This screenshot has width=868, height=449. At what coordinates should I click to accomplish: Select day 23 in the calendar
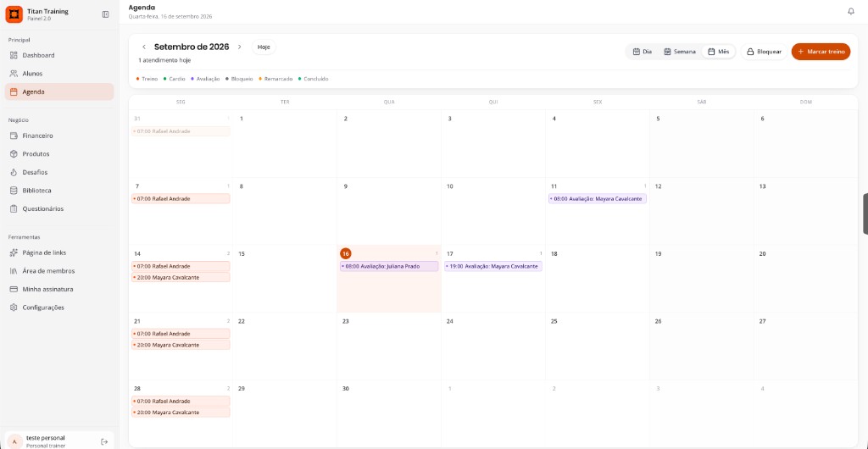tap(346, 321)
